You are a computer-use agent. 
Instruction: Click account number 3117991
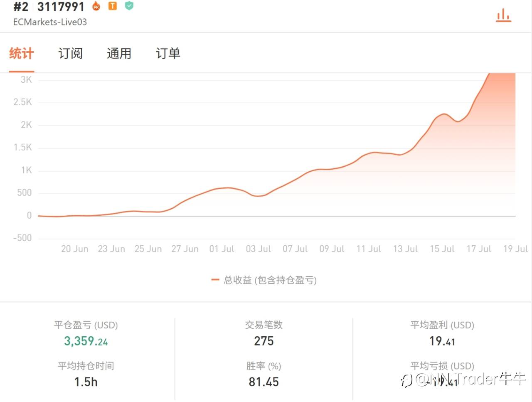pyautogui.click(x=61, y=7)
